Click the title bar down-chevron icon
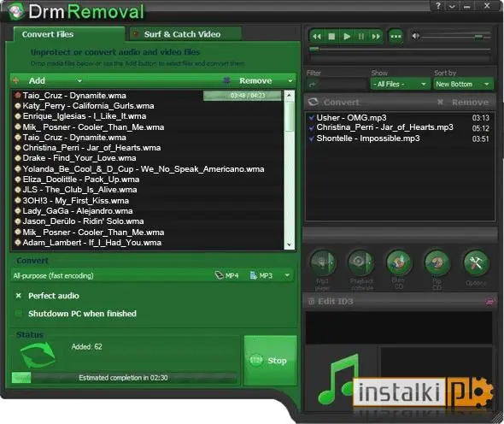Screen dimensions: 504x424 tap(452, 6)
